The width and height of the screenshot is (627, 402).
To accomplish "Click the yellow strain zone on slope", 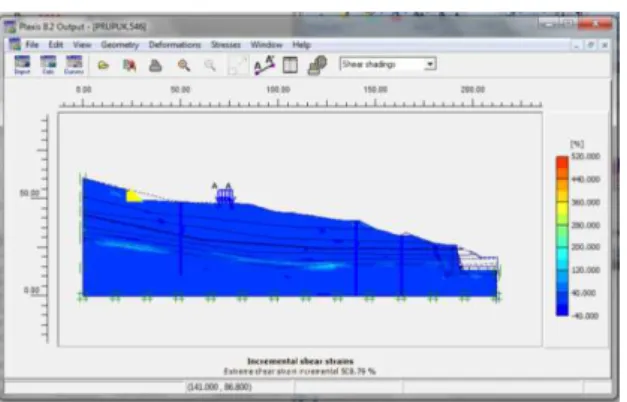I will click(x=133, y=196).
